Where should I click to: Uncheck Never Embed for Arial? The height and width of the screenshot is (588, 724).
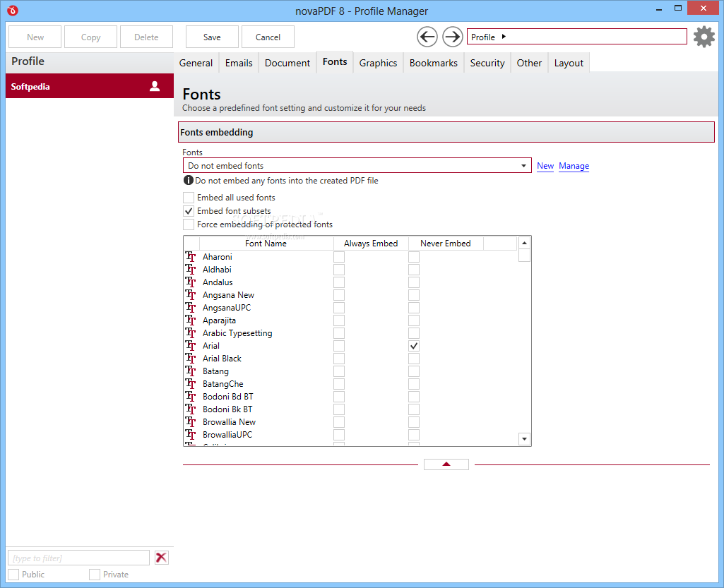coord(414,346)
